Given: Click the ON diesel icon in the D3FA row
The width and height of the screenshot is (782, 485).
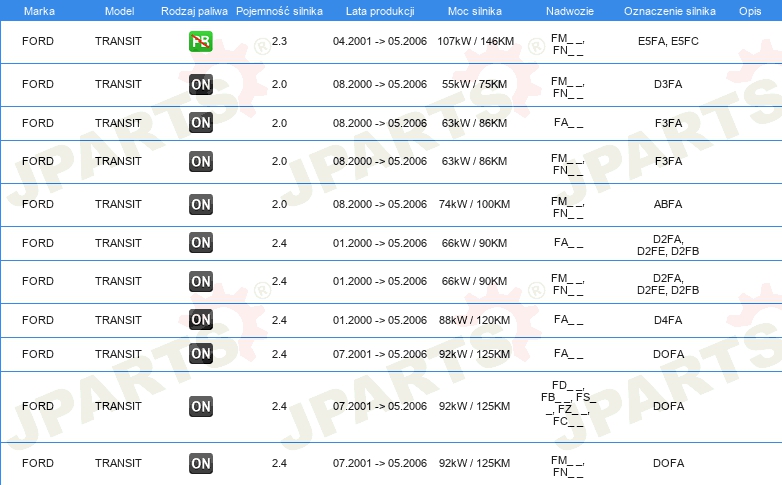Looking at the screenshot, I should click(x=201, y=84).
